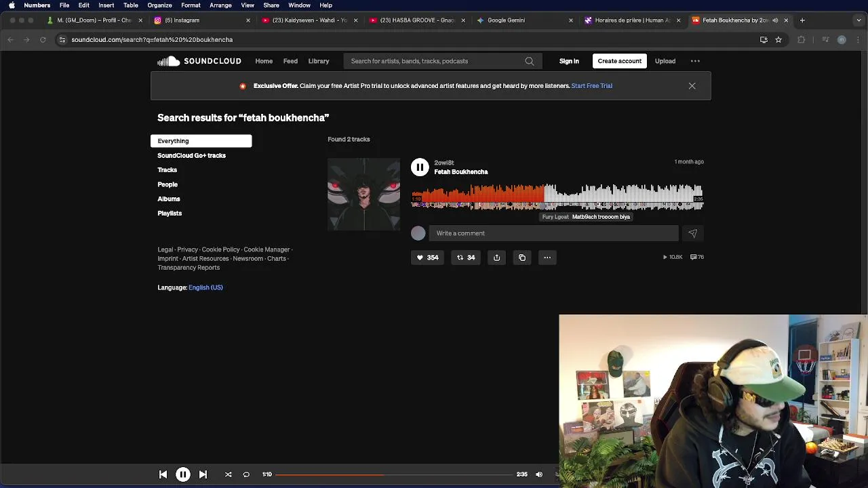The image size is (868, 488).
Task: Click Sign in
Action: click(x=569, y=61)
